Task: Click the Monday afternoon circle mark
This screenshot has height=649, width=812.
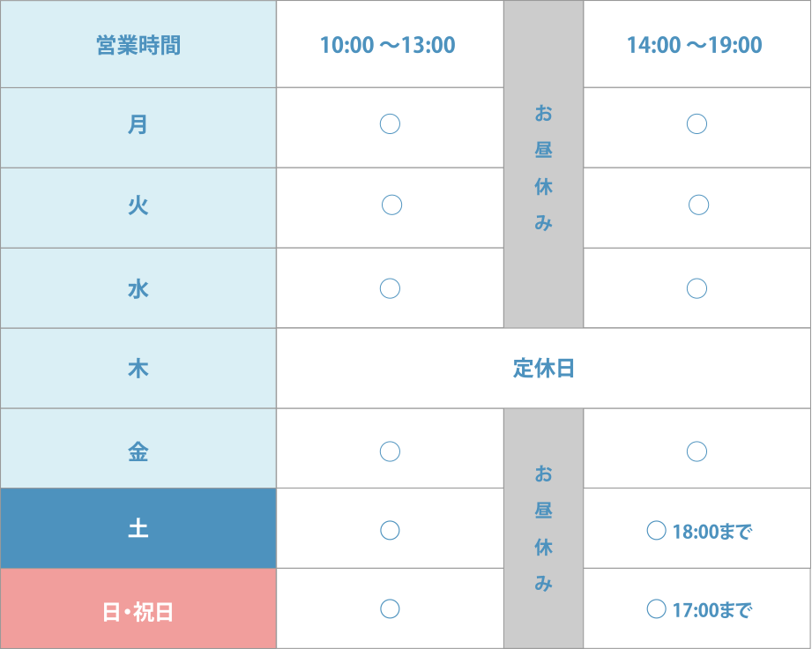Action: click(697, 124)
